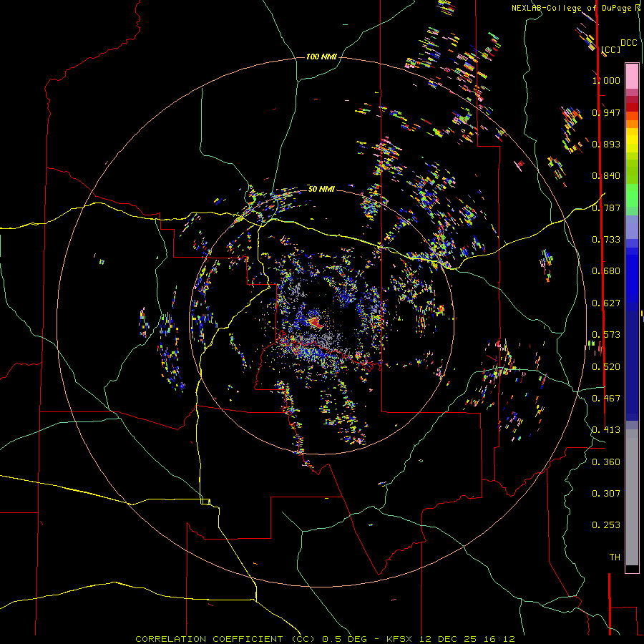
Task: Select the 0.627 scale value
Action: (x=606, y=303)
